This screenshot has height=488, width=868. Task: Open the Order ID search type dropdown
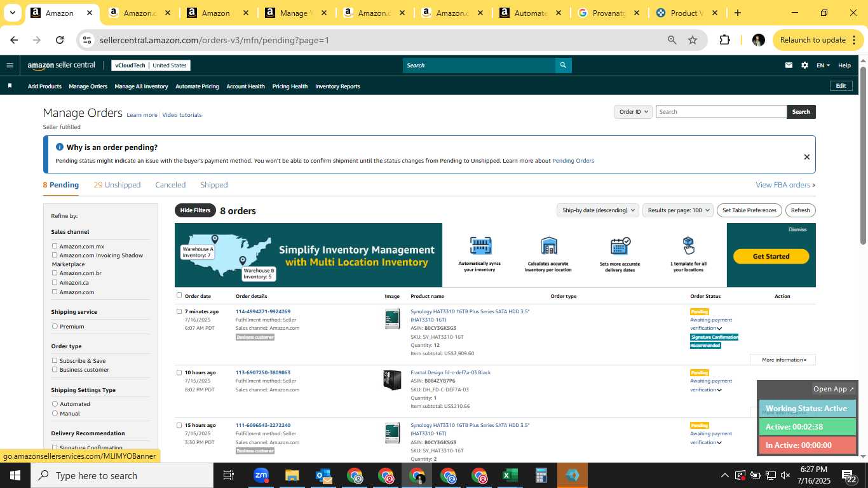click(633, 111)
